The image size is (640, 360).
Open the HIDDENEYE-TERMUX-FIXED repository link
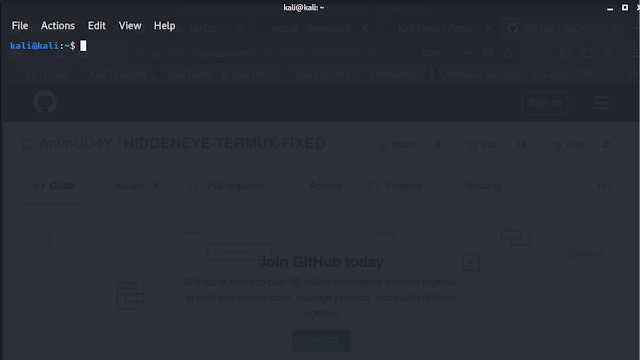click(x=224, y=144)
